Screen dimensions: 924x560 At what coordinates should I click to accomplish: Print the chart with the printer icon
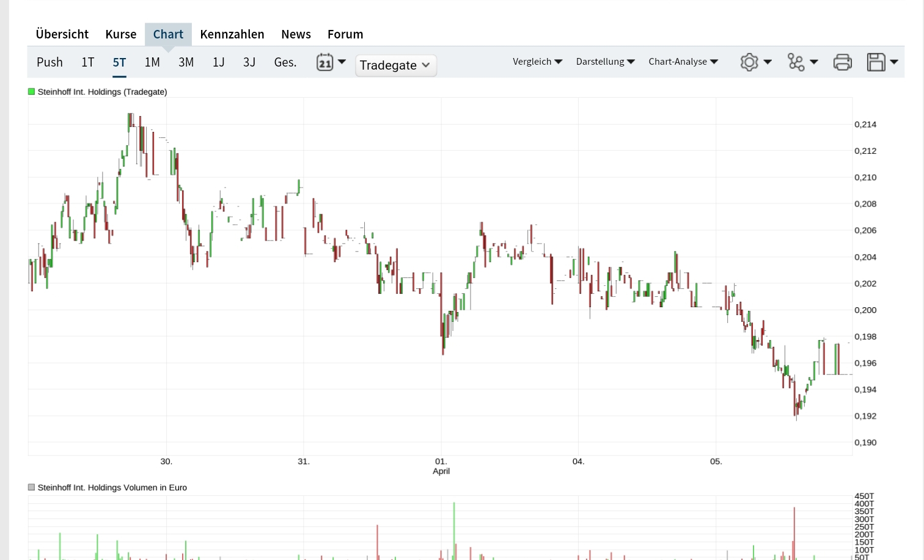pos(843,62)
